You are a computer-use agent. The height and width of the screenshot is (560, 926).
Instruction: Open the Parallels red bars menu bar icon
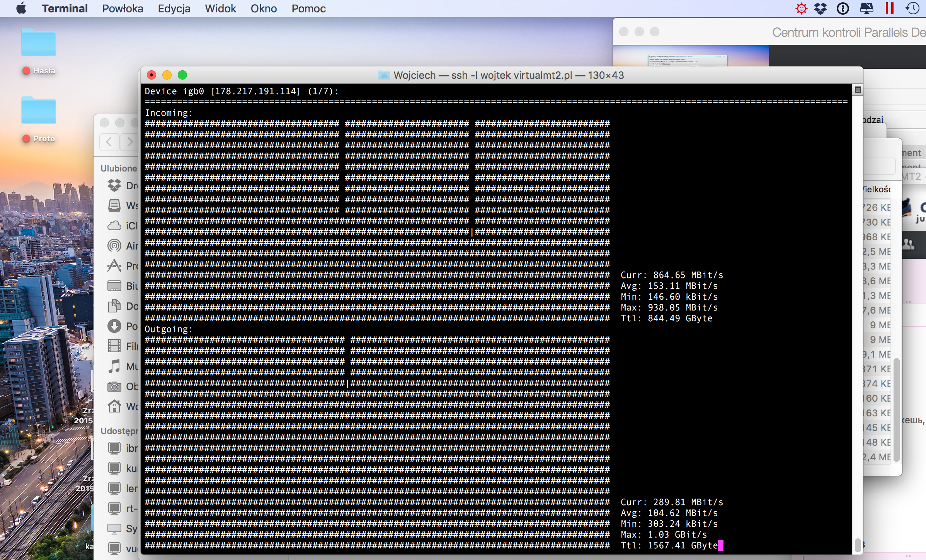pos(890,8)
